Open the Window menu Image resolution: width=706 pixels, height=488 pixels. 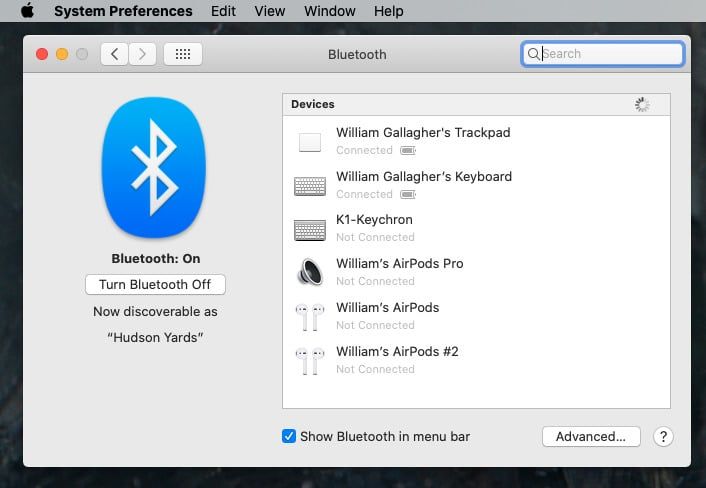329,11
